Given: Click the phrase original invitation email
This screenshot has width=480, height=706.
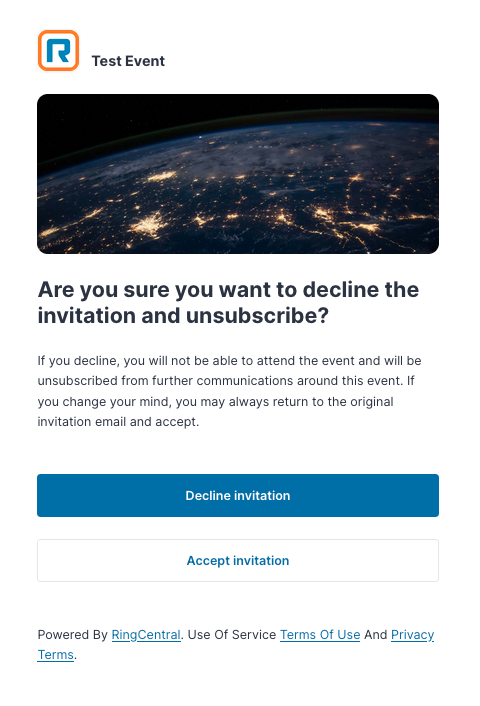Looking at the screenshot, I should tap(215, 412).
